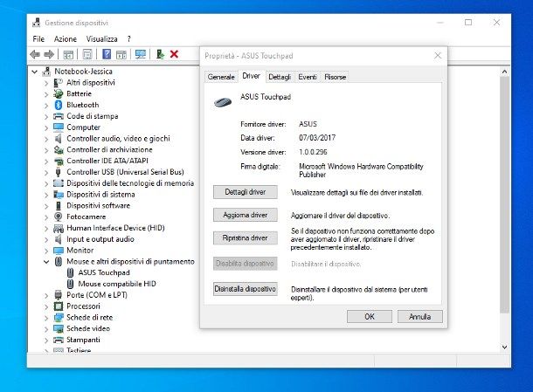This screenshot has height=392, width=533.
Task: Click the Aggiorna driver button
Action: (x=245, y=215)
